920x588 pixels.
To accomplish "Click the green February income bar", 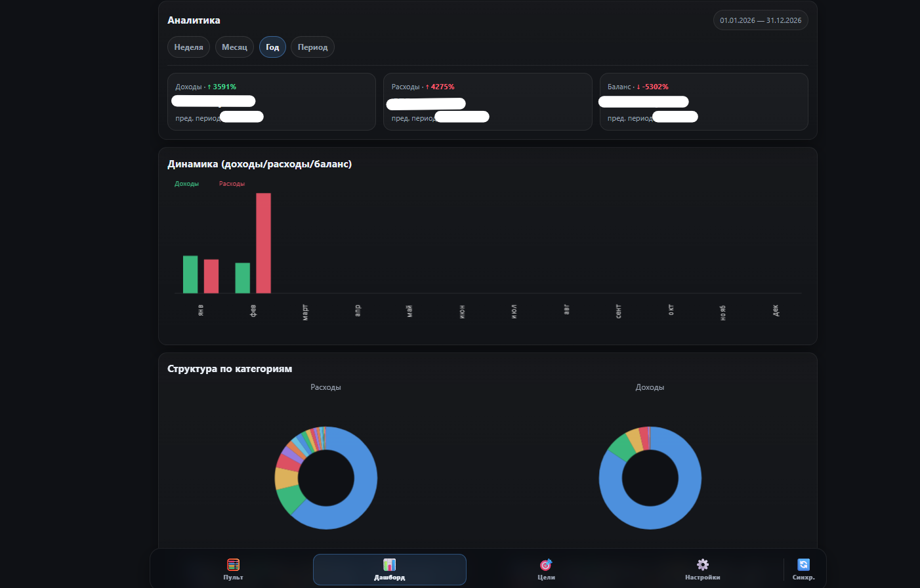I will (x=243, y=278).
